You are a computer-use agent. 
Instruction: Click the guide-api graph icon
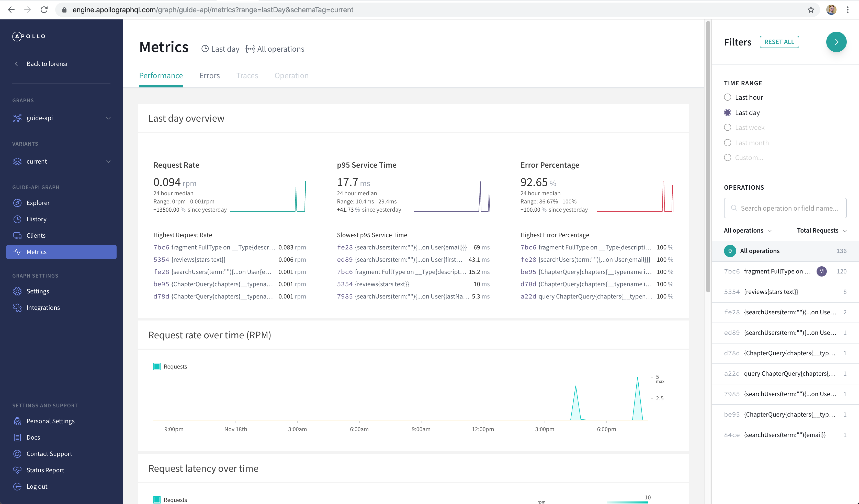[17, 118]
